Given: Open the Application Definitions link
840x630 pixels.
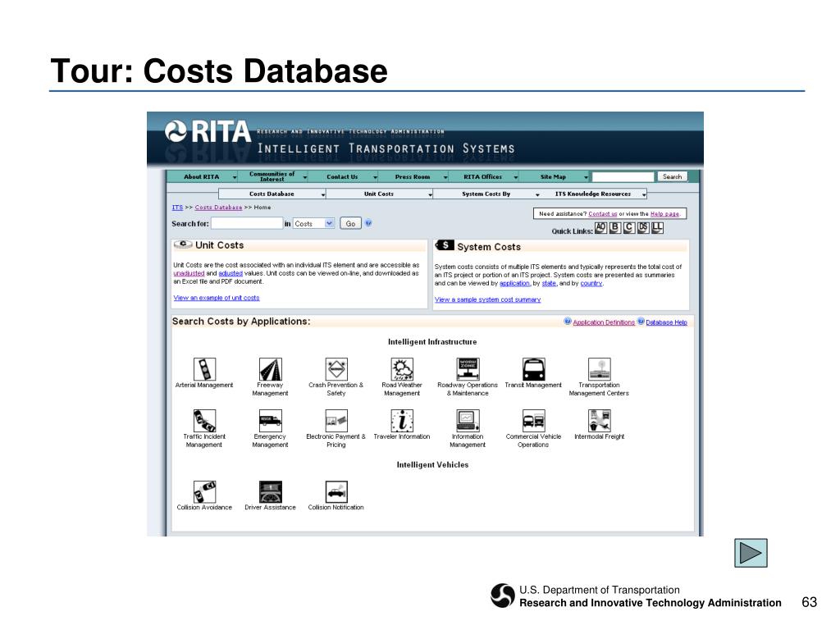Looking at the screenshot, I should point(604,322).
